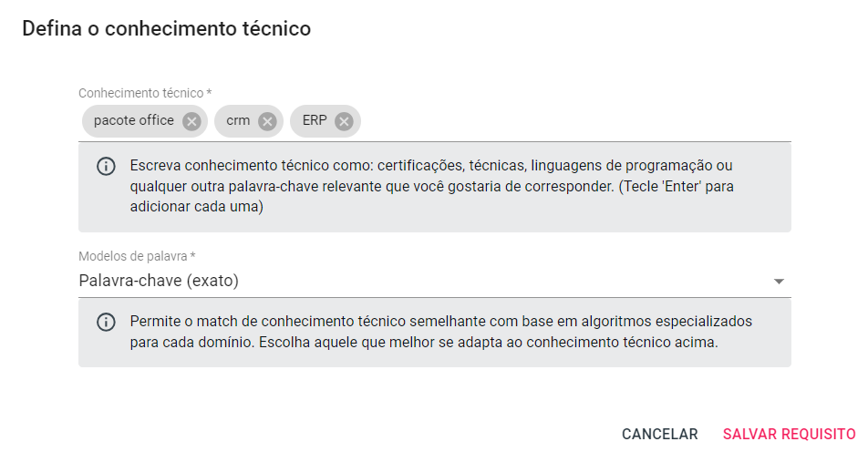Screen dimensions: 868x452
Task: Click the "Conhecimento técnico *" field label
Action: (x=145, y=93)
